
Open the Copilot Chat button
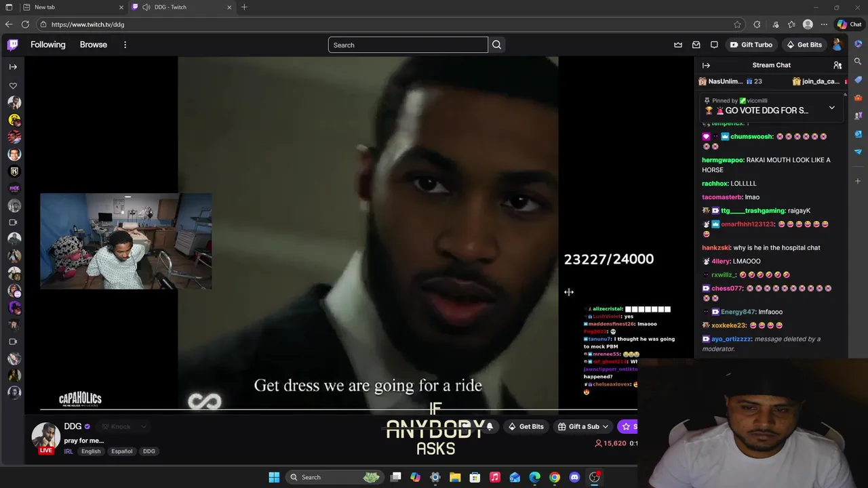point(850,24)
